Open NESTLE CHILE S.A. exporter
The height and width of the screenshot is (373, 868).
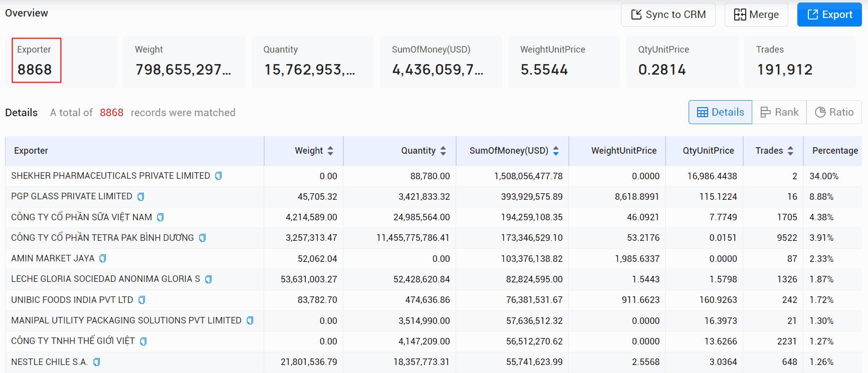click(x=50, y=362)
